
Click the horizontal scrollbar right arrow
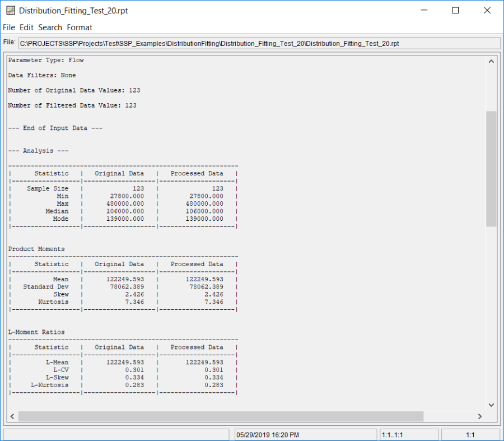(x=480, y=416)
